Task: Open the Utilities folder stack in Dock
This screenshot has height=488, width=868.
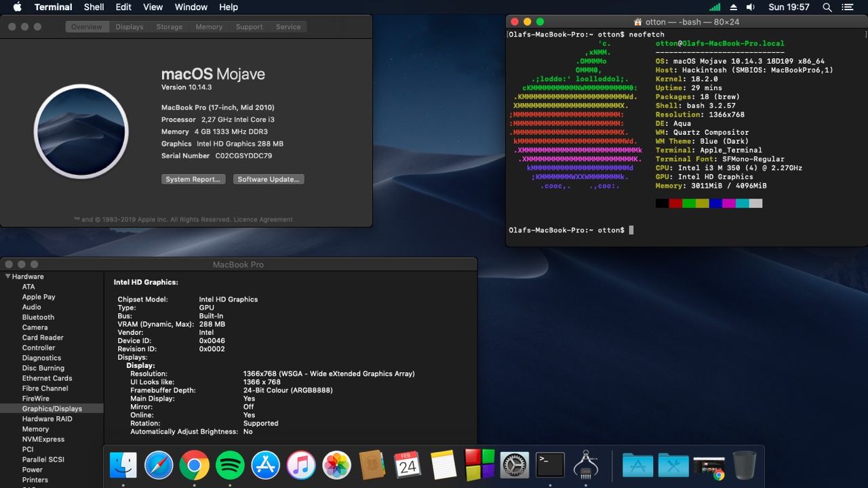Action: pyautogui.click(x=673, y=466)
